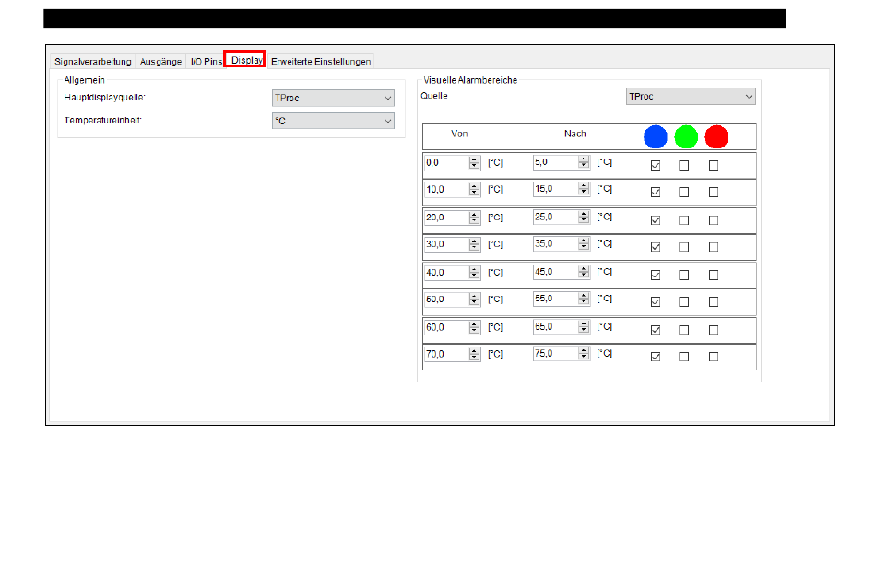Click spinner arrows of the 60,0 field
The image size is (876, 588).
[x=474, y=327]
